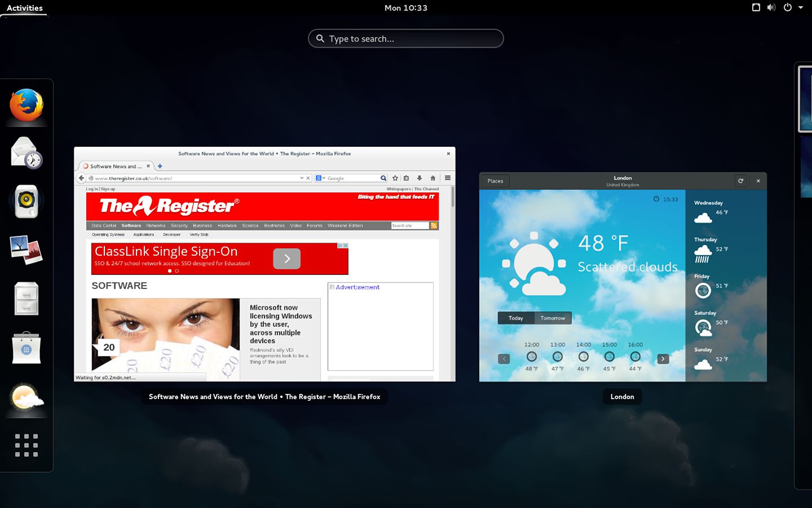Image resolution: width=812 pixels, height=508 pixels.
Task: Click Developer subnav link
Action: coord(172,234)
